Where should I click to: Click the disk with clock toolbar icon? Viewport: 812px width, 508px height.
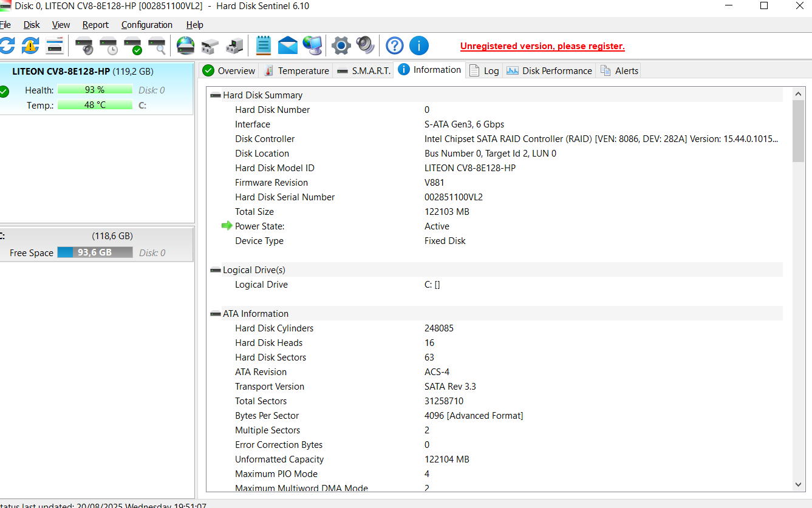[x=108, y=46]
